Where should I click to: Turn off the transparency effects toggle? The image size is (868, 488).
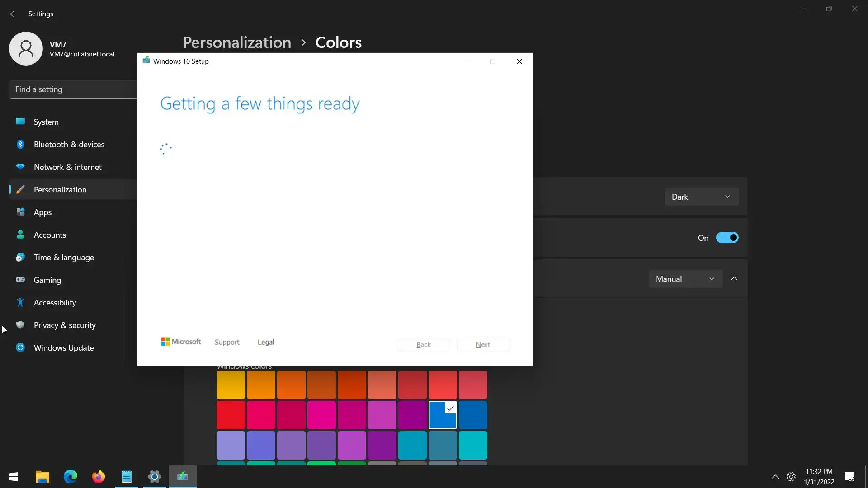tap(727, 238)
